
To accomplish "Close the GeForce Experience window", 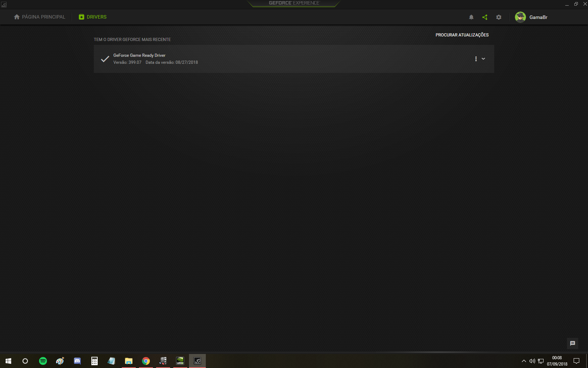I will tap(585, 4).
